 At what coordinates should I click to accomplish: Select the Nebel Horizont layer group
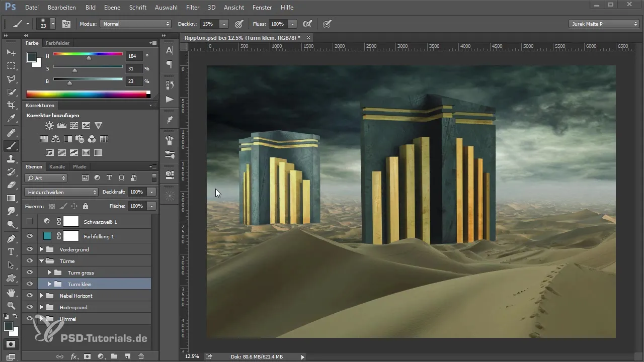pyautogui.click(x=75, y=296)
